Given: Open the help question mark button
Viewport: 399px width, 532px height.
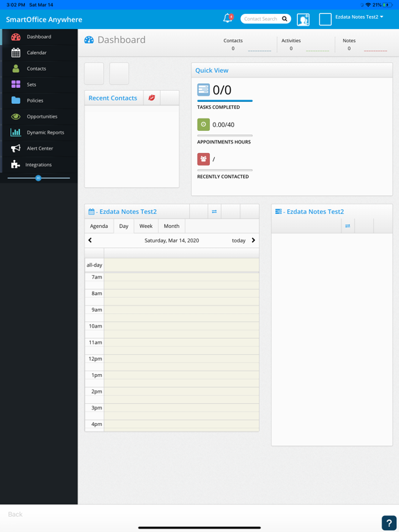Looking at the screenshot, I should tap(389, 523).
